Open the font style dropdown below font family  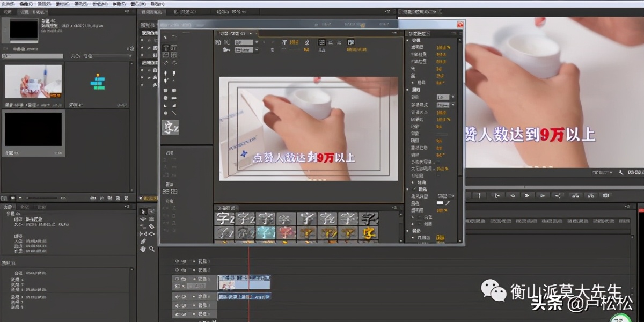(x=257, y=50)
